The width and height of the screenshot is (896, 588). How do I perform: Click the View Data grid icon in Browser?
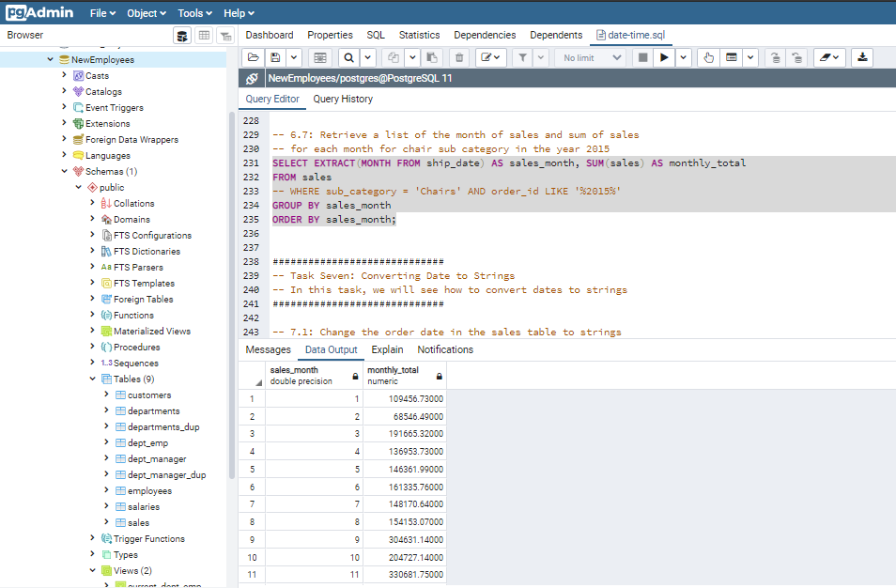pos(204,35)
